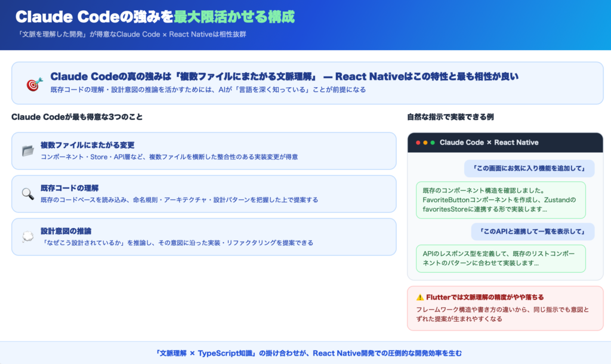
Task: Click the 自然な指示で実装できる例 section heading
Action: click(450, 117)
